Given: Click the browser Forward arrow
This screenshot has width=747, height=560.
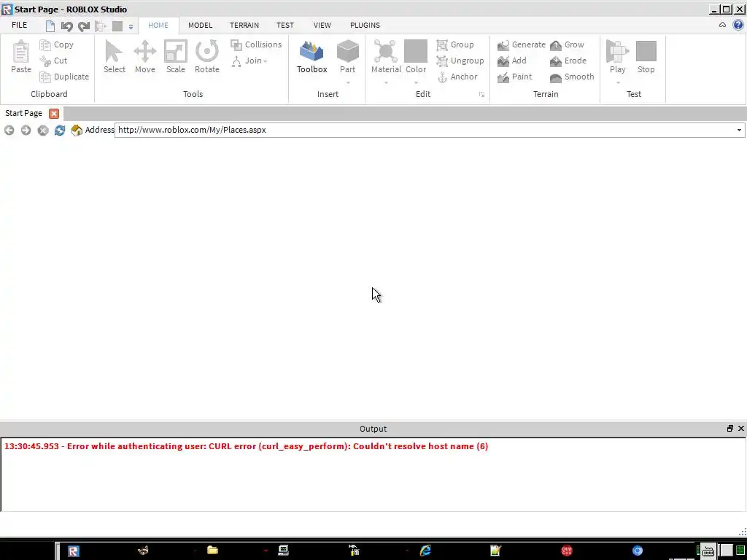Looking at the screenshot, I should [26, 130].
